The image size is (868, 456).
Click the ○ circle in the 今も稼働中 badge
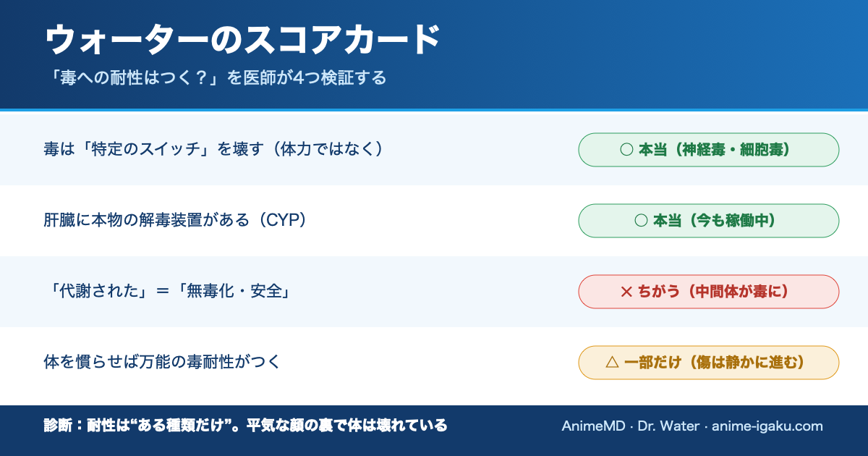click(x=640, y=221)
